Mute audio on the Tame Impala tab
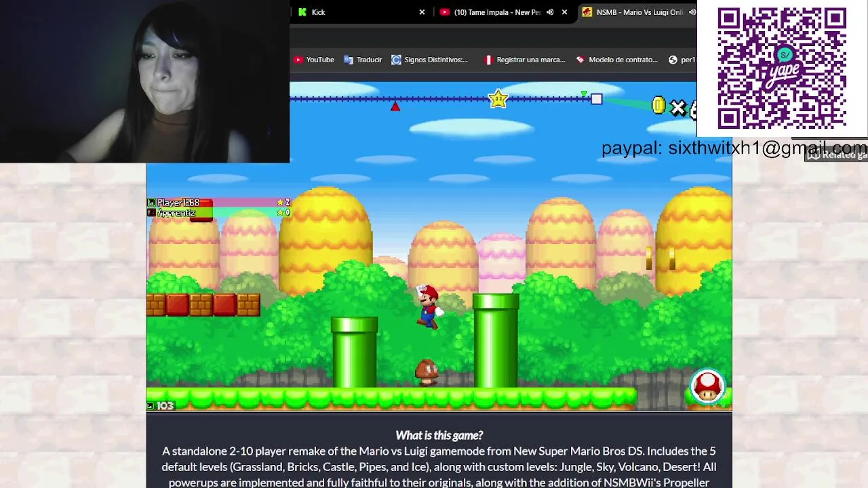 [550, 12]
